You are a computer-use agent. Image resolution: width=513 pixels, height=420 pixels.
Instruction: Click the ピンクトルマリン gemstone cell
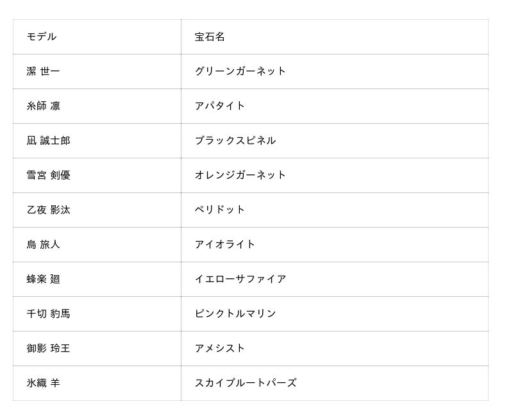click(x=235, y=314)
